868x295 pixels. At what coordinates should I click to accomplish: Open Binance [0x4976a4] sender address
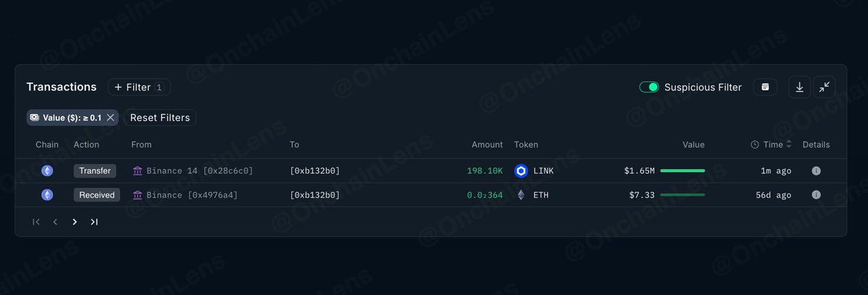pos(185,195)
